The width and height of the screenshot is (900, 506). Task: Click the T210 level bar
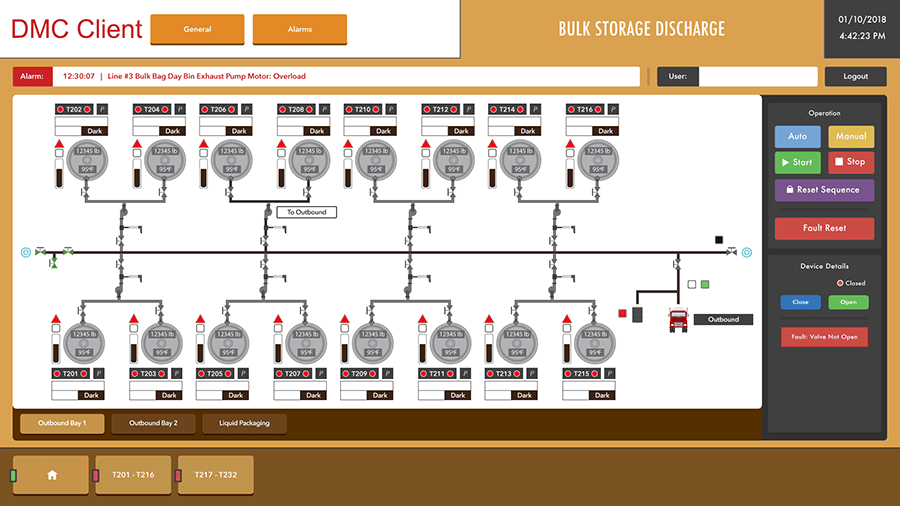click(348, 173)
